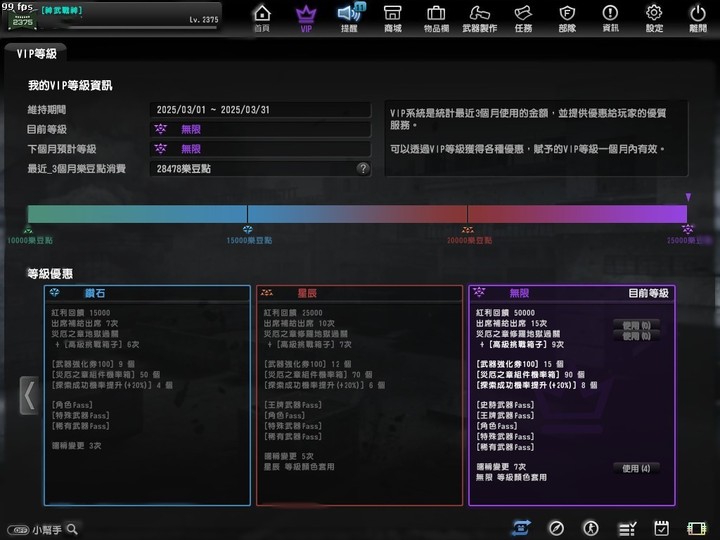Open the checklist icon in bottom bar

pyautogui.click(x=627, y=529)
